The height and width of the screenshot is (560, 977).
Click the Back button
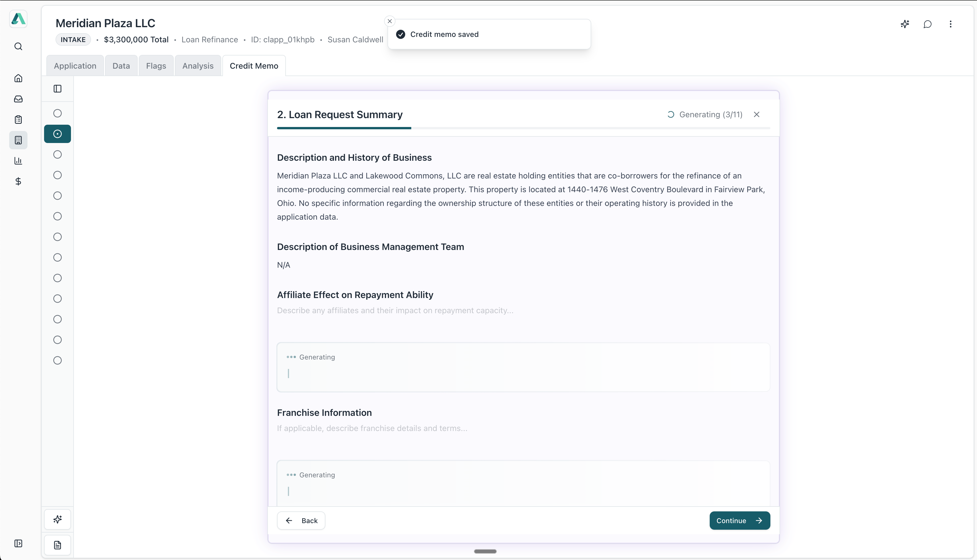pos(301,520)
